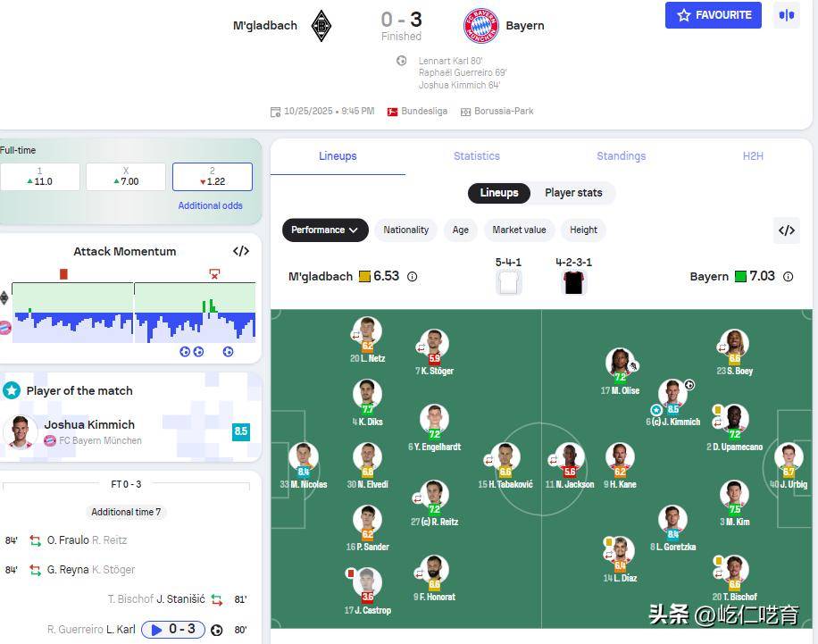Image resolution: width=818 pixels, height=644 pixels.
Task: Select the Nationality filter chip
Action: coord(405,230)
